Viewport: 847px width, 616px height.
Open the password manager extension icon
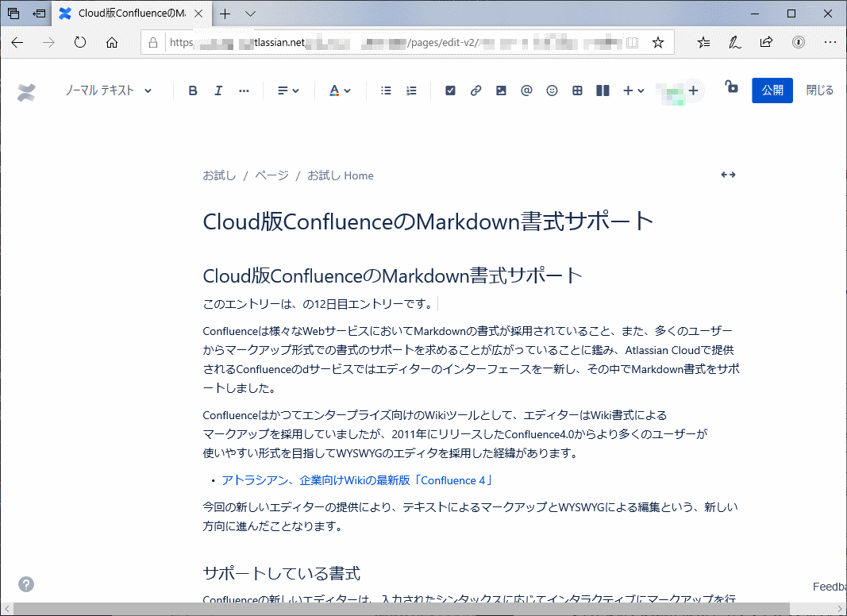coord(798,42)
